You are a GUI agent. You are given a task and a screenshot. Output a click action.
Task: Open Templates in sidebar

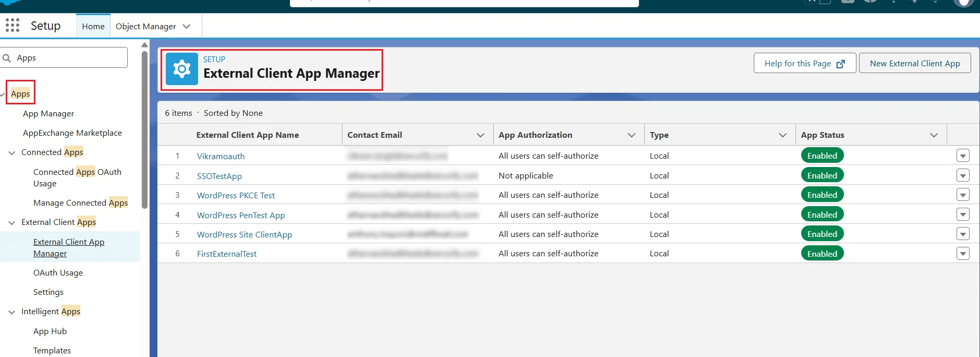click(x=52, y=350)
